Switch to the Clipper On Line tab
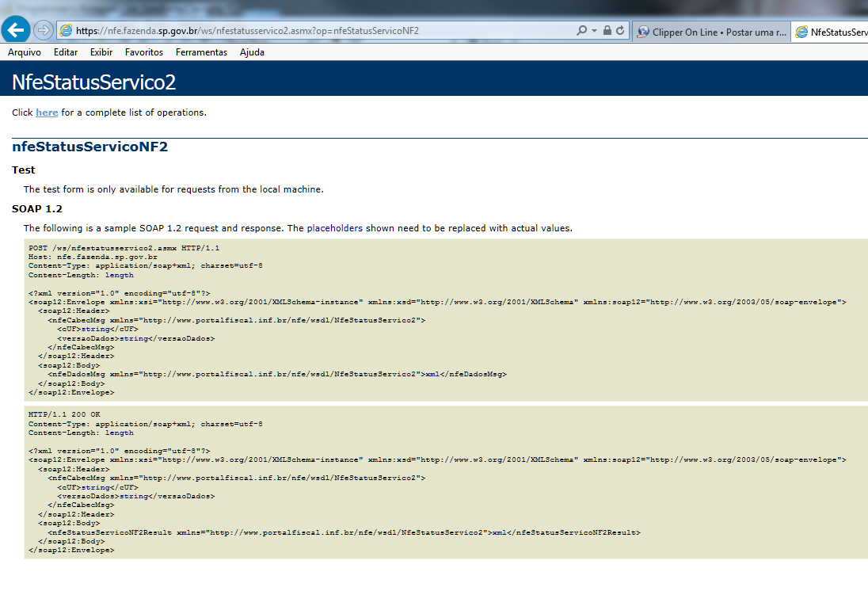Image resolution: width=868 pixels, height=591 pixels. (711, 32)
